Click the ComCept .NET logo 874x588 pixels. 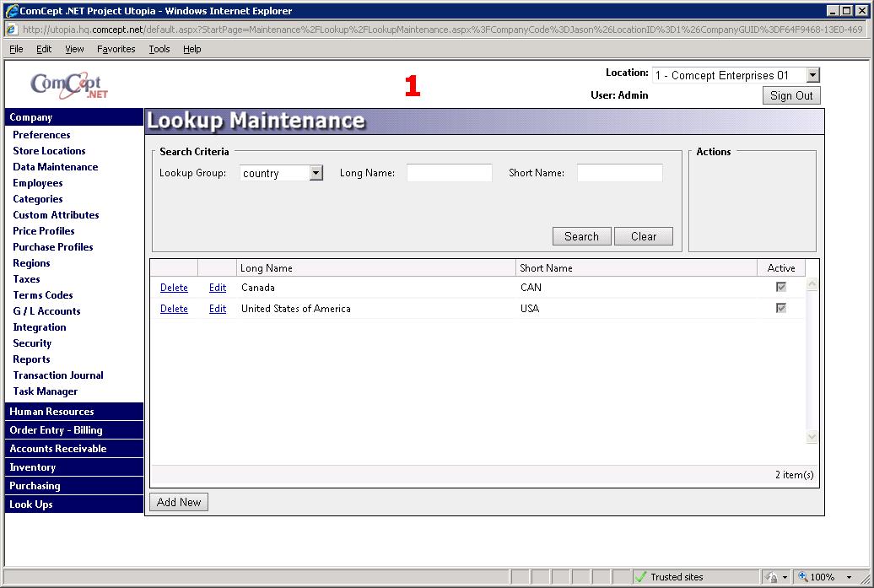[x=69, y=85]
